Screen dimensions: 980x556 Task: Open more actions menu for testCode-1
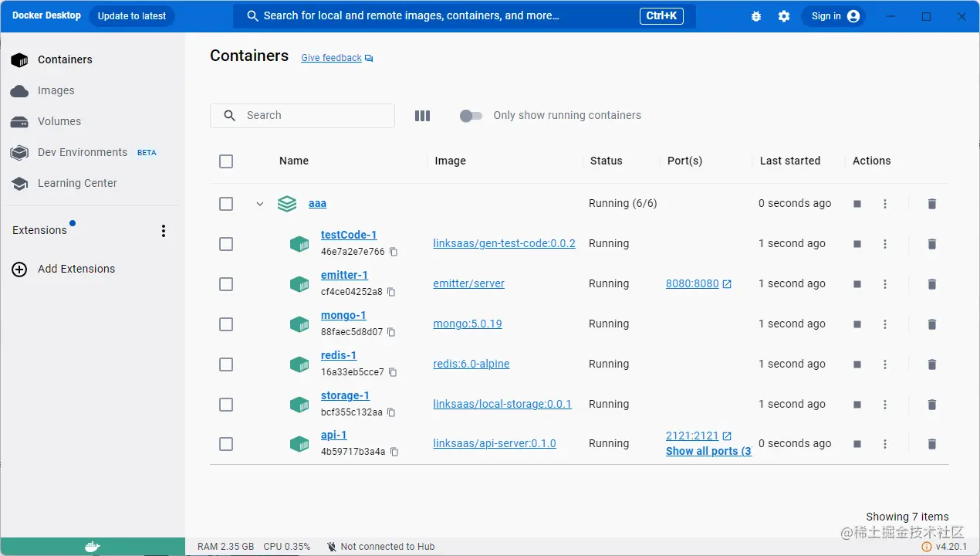pyautogui.click(x=885, y=244)
